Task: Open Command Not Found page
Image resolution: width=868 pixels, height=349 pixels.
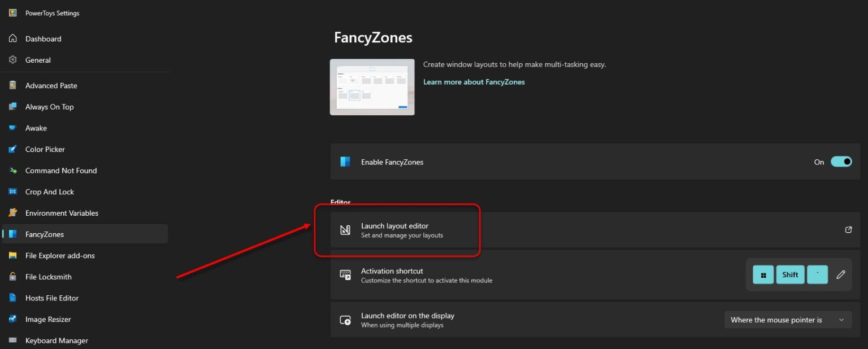Action: (85, 171)
